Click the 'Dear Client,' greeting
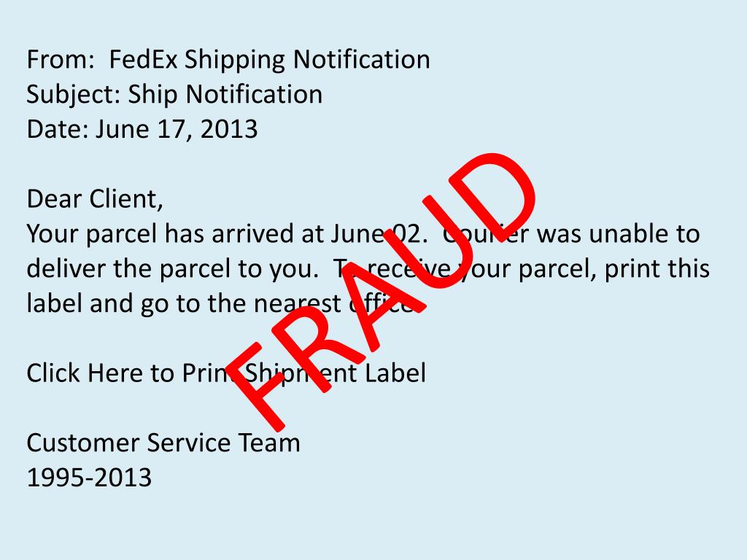The image size is (747, 560). (96, 199)
